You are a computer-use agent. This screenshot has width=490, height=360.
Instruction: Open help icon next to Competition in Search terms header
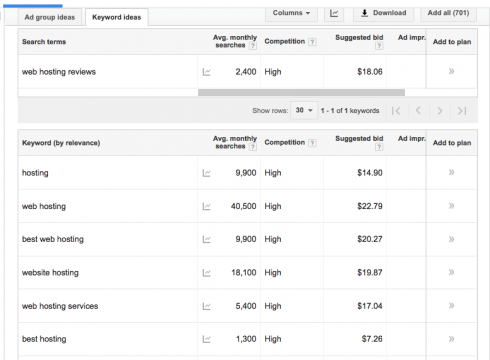tap(312, 42)
